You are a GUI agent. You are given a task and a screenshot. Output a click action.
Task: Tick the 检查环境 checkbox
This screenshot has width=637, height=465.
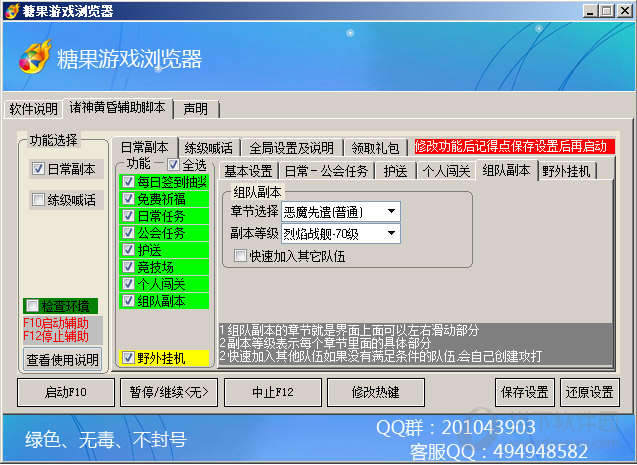[32, 305]
